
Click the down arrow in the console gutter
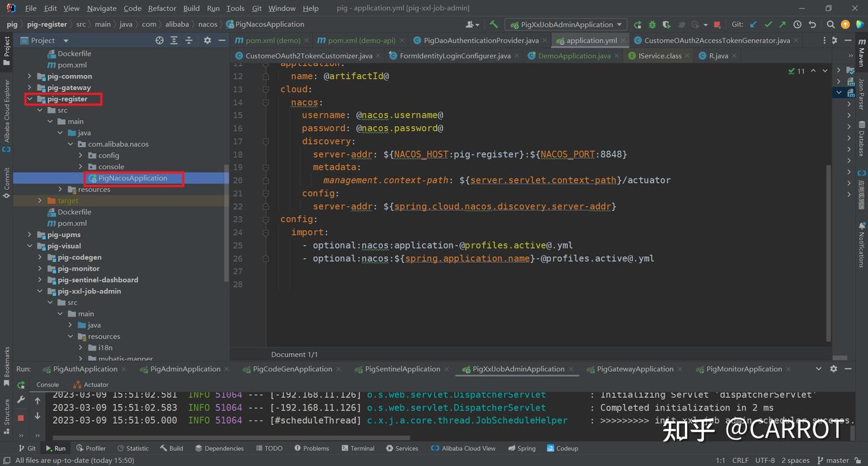(x=37, y=416)
